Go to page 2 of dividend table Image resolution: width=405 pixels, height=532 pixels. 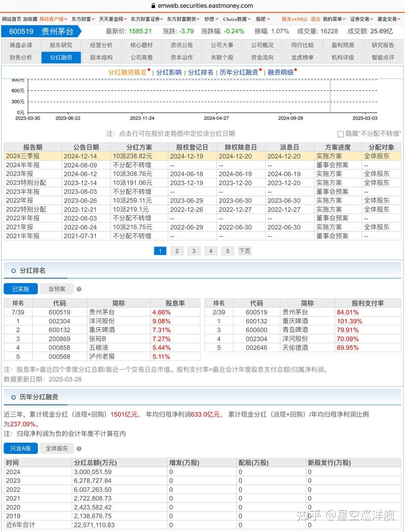tap(177, 251)
